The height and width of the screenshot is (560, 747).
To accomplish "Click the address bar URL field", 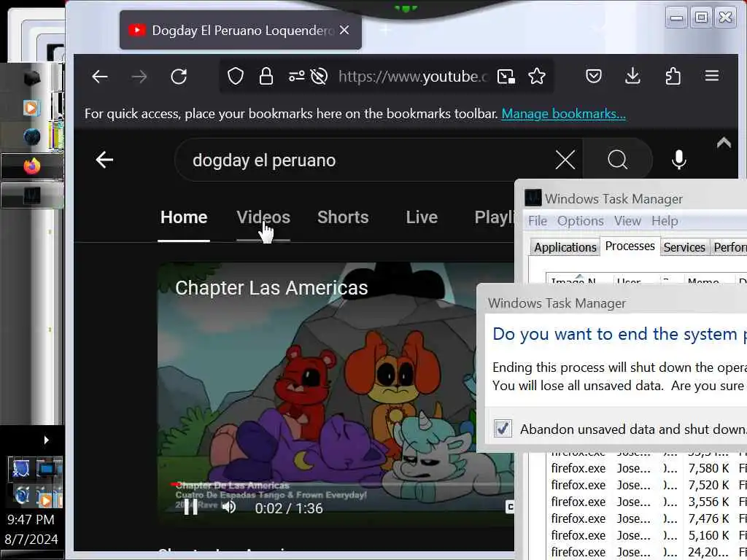I will coord(413,76).
